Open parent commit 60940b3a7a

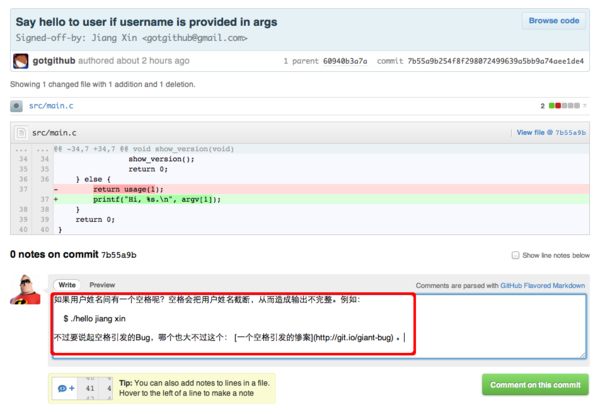pyautogui.click(x=345, y=61)
